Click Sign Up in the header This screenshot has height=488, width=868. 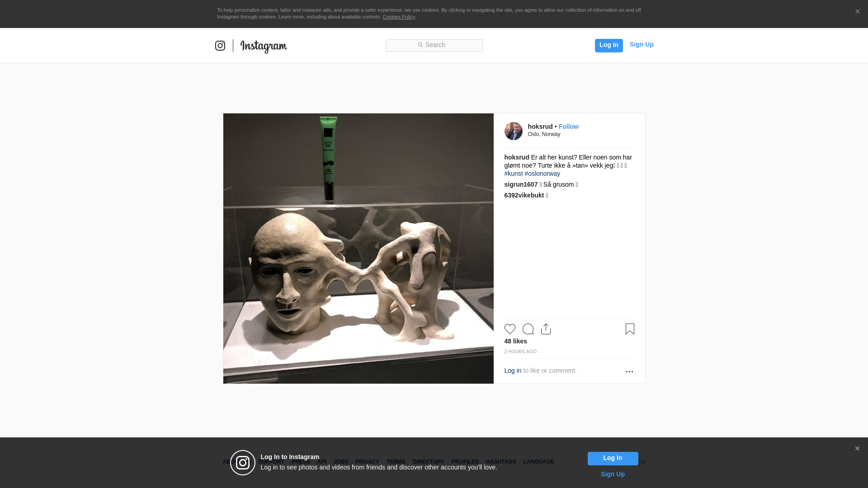(x=641, y=44)
